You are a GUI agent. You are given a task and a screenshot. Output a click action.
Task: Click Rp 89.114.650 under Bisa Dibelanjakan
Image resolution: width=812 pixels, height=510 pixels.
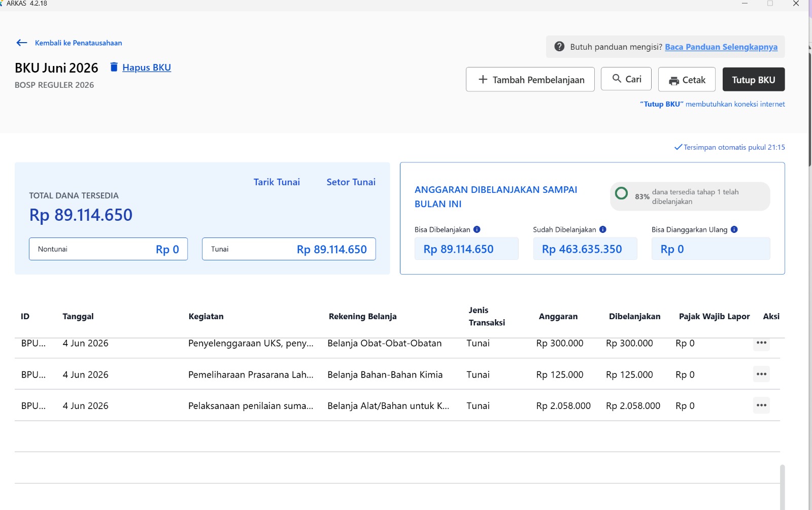(x=458, y=249)
